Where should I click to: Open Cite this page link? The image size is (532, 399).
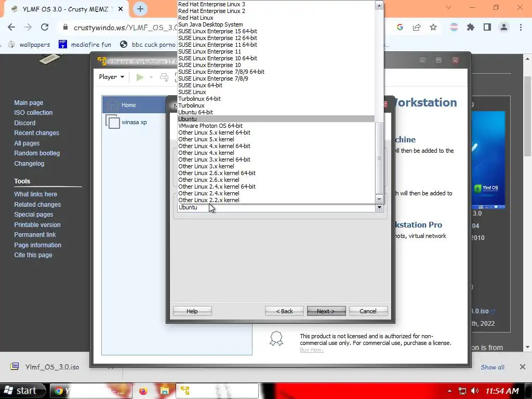coord(33,255)
